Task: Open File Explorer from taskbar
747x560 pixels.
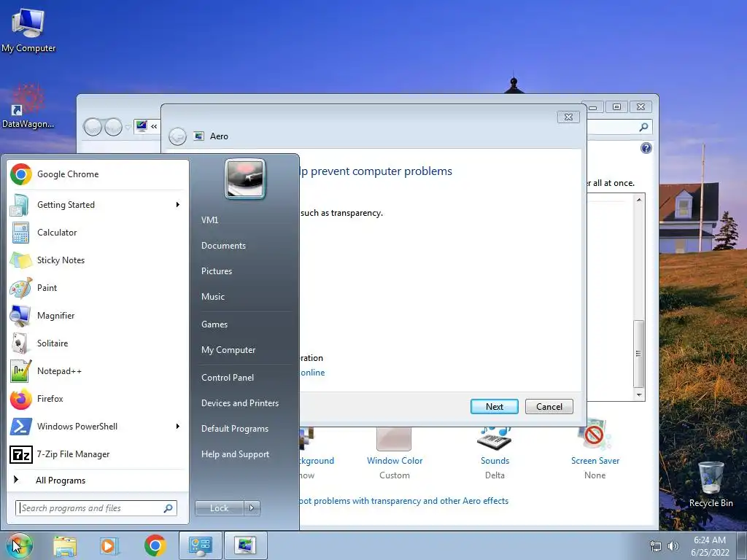Action: pos(65,545)
